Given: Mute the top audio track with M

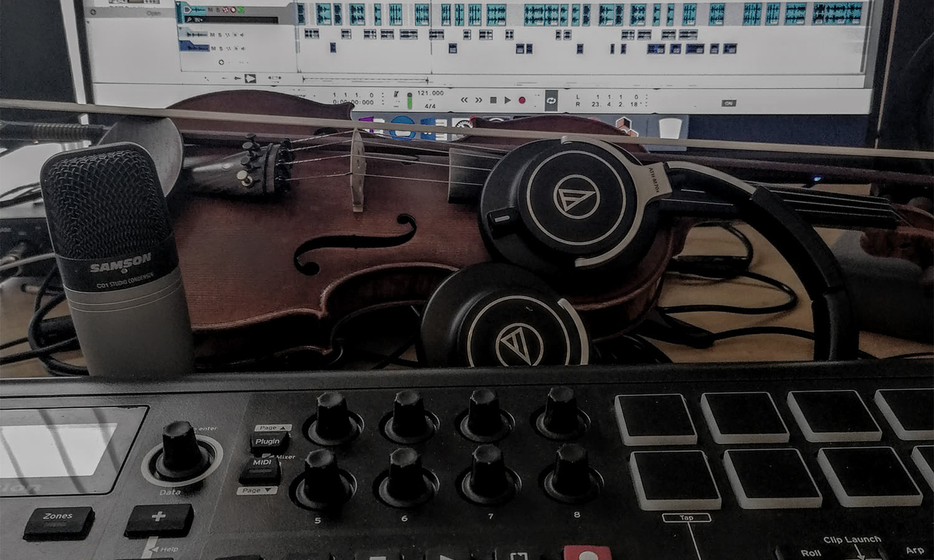Looking at the screenshot, I should click(211, 10).
